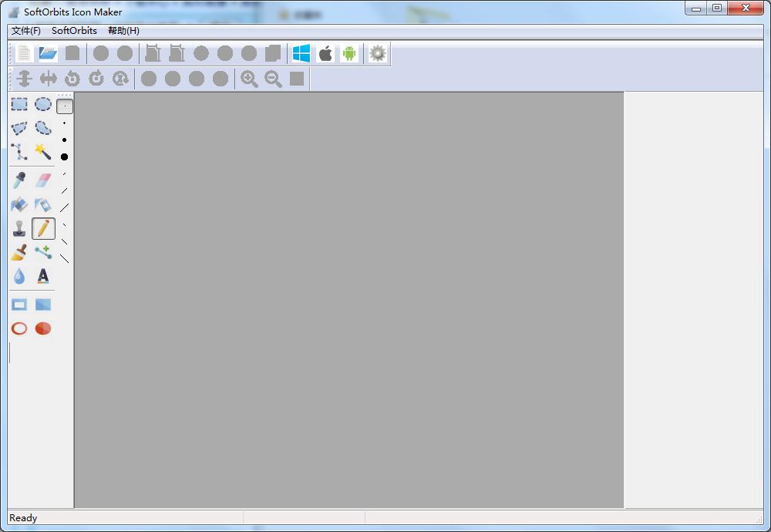Select the rectangular selection tool
This screenshot has width=771, height=532.
19,103
